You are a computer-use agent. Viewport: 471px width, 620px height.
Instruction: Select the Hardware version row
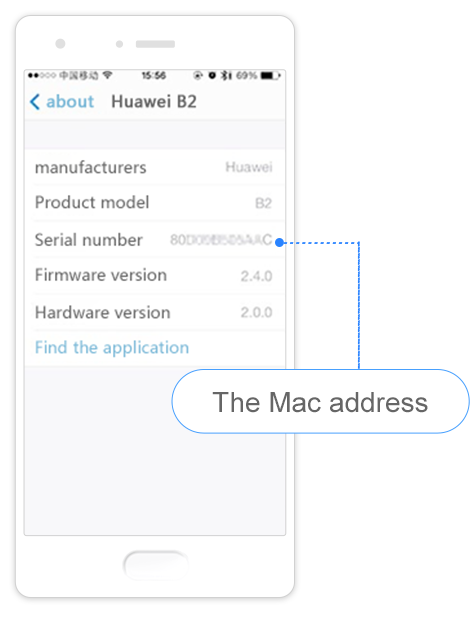click(155, 312)
